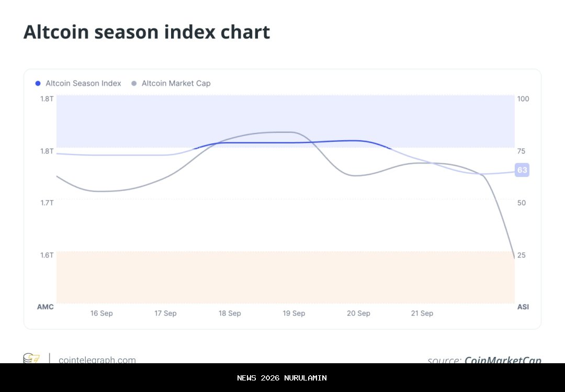Screen dimensions: 565x392
Task: Select the 16 Sep date label
Action: (x=101, y=313)
